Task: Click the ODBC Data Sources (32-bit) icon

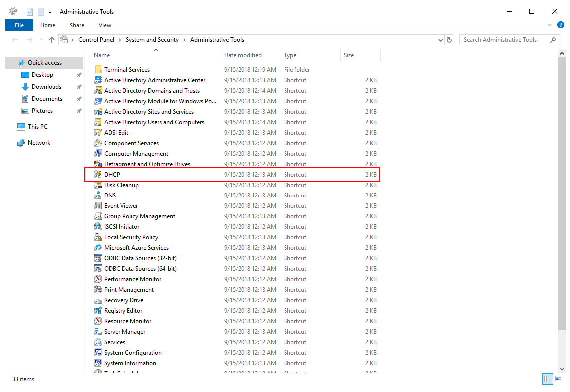Action: [98, 259]
